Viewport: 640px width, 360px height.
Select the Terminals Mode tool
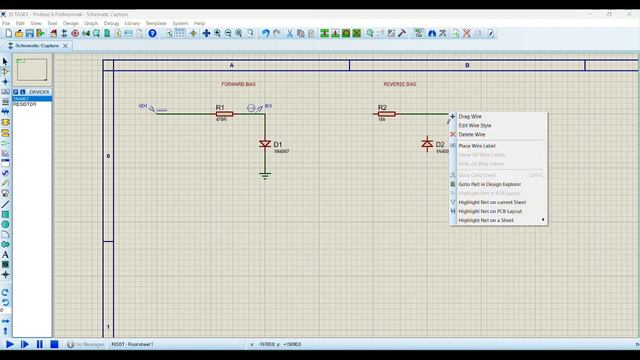pyautogui.click(x=5, y=133)
